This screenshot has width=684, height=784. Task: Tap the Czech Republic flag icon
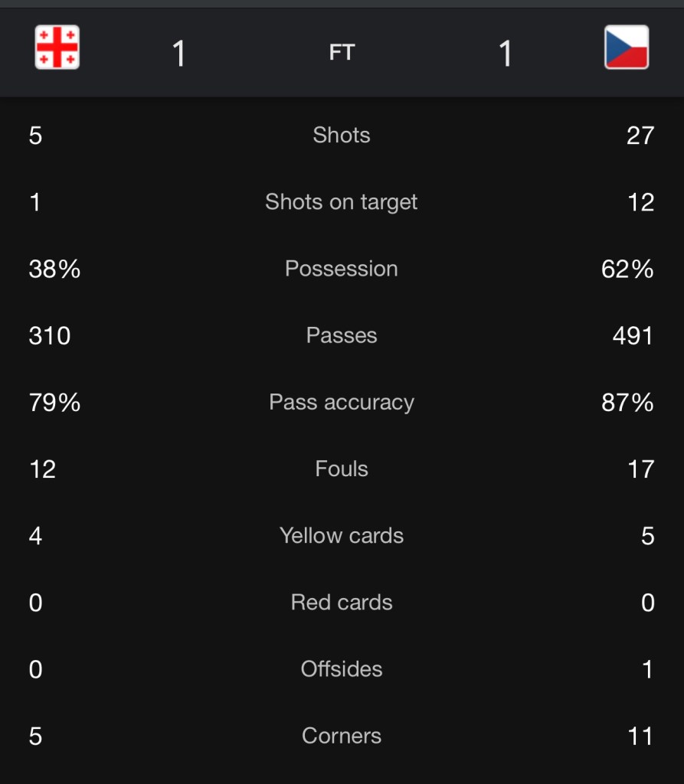click(626, 47)
